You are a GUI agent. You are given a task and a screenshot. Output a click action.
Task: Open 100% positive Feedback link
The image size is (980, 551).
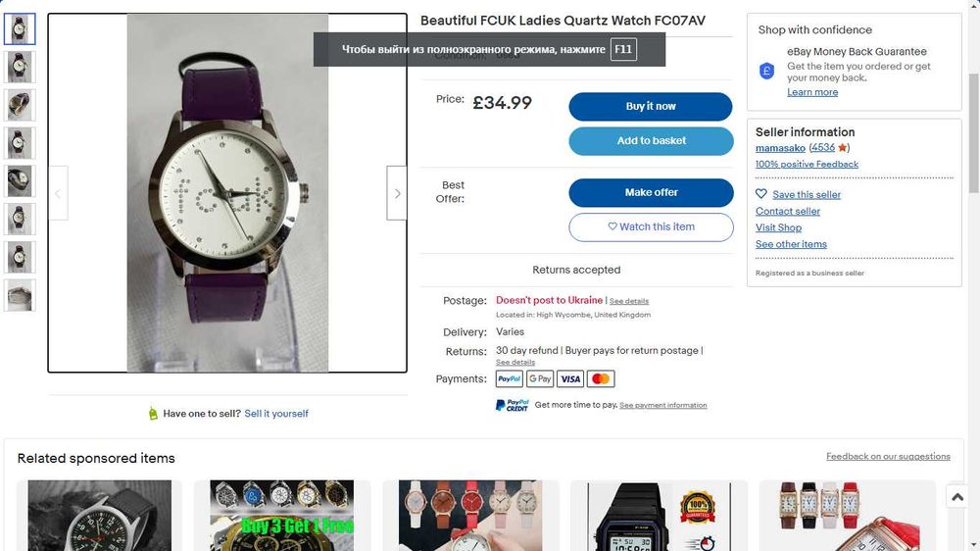pos(807,164)
